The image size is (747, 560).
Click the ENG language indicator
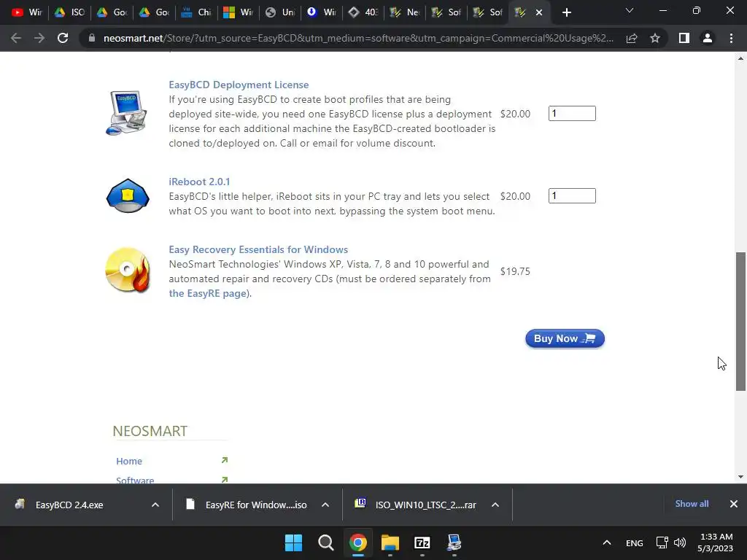tap(634, 542)
